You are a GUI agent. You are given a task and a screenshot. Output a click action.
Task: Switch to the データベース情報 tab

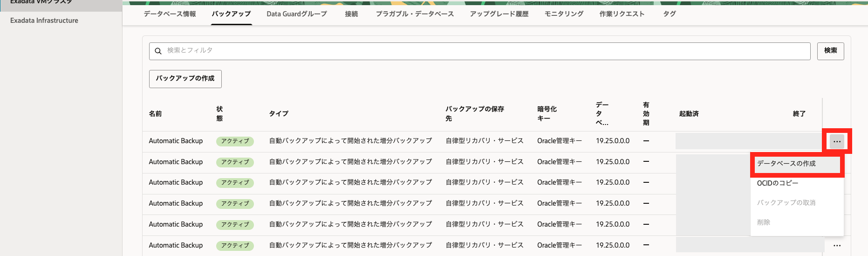pos(170,14)
